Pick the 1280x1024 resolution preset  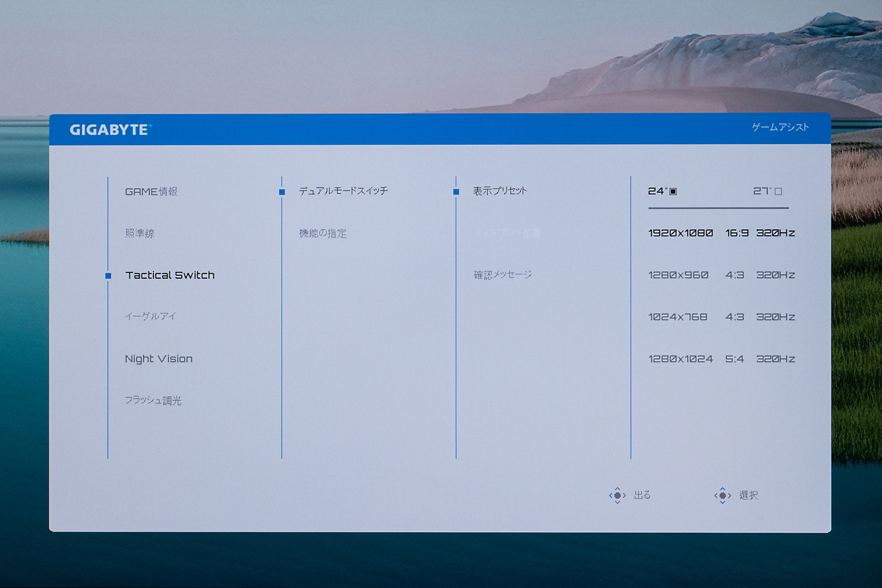tap(680, 359)
